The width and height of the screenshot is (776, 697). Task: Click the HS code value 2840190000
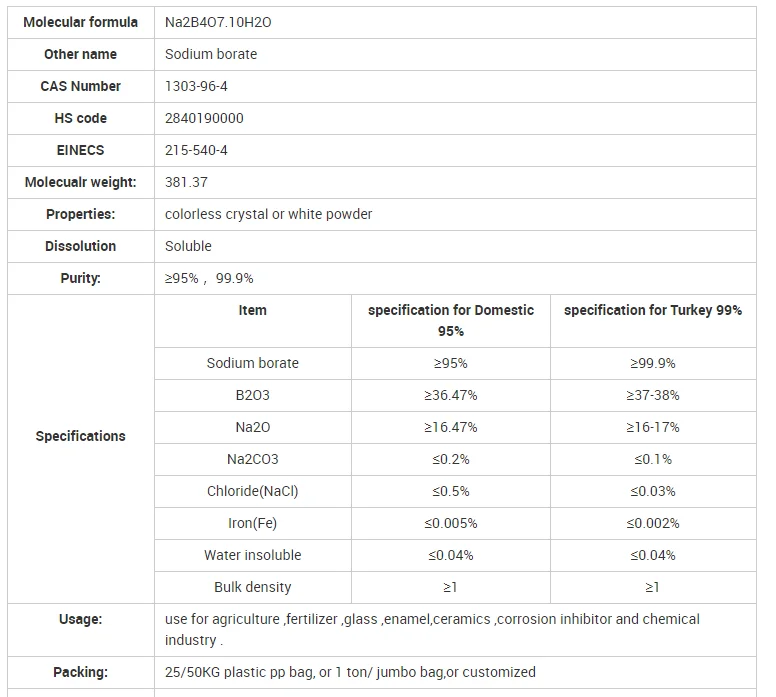tap(204, 118)
